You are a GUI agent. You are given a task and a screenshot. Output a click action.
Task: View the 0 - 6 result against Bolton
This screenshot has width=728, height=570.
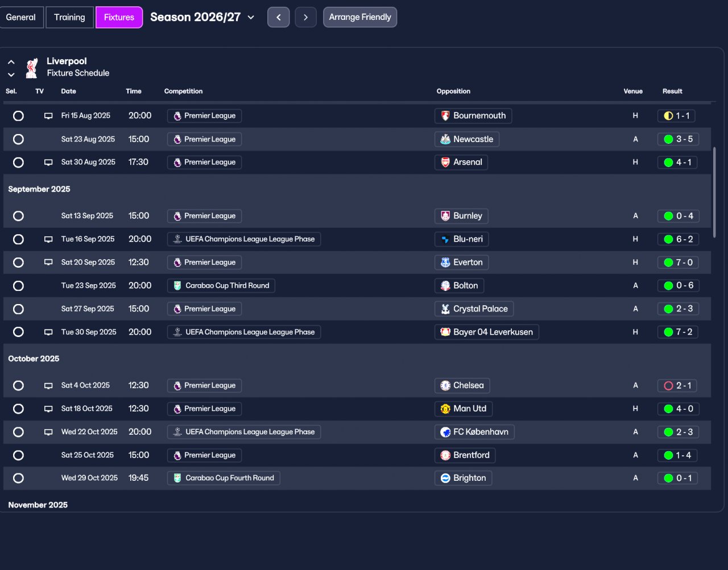point(678,286)
